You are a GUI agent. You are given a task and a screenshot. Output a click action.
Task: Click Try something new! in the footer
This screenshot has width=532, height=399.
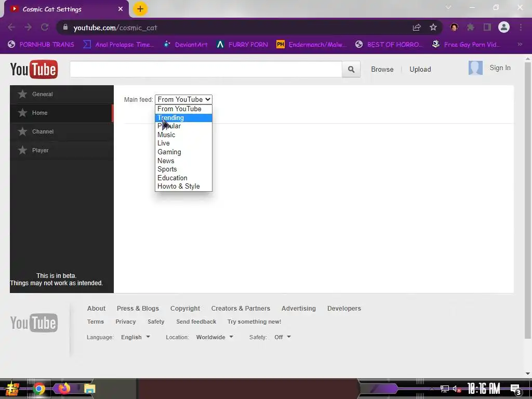[x=254, y=322]
